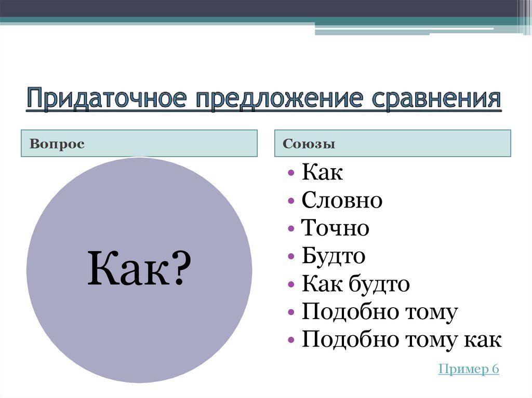Select the "Подобно тому" list entry
The image size is (532, 398).
[380, 312]
